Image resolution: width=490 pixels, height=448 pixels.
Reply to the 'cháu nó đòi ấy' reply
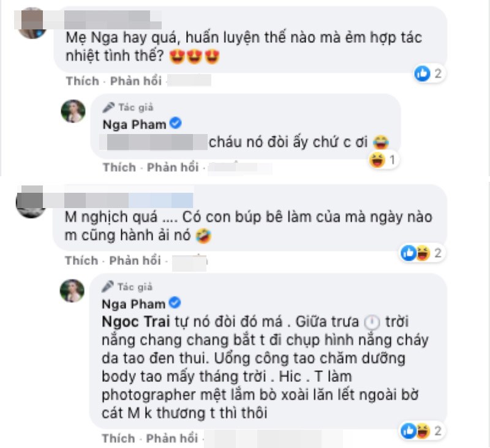click(x=173, y=167)
